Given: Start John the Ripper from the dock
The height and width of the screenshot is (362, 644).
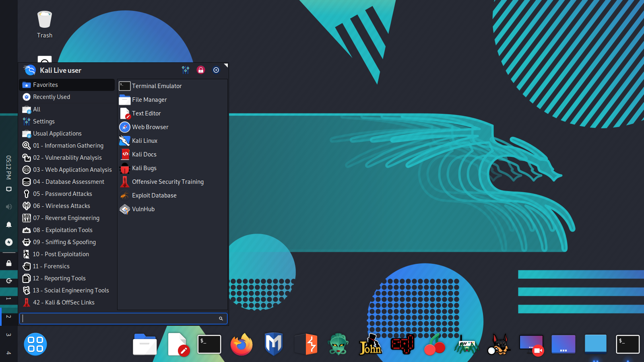Looking at the screenshot, I should point(370,344).
